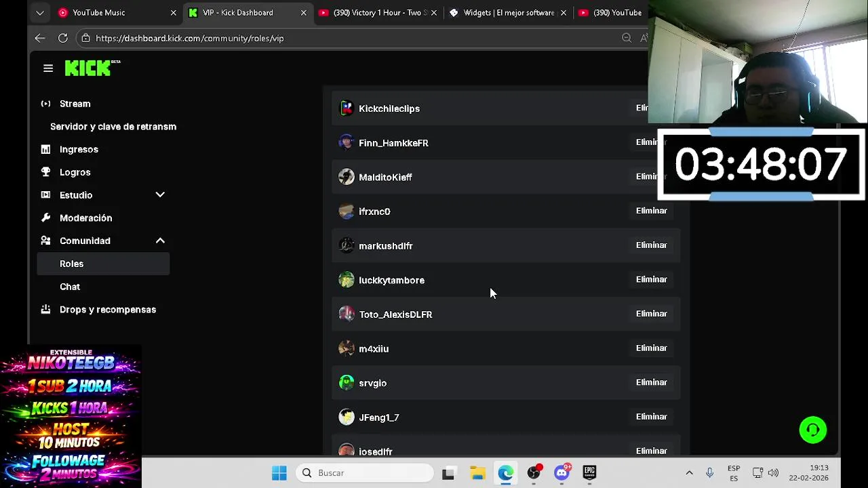Image resolution: width=868 pixels, height=488 pixels.
Task: Open Task View on the taskbar
Action: click(x=448, y=473)
